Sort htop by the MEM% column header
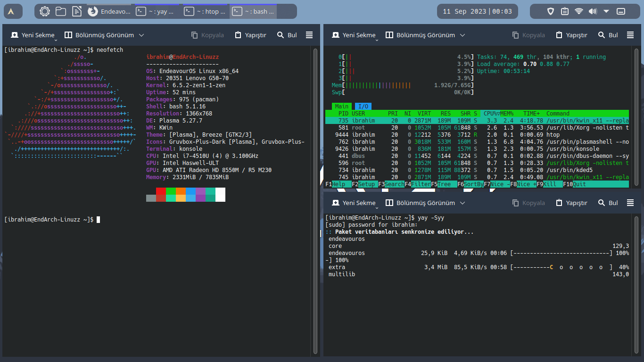Image resolution: width=644 pixels, height=362 pixels. click(507, 114)
